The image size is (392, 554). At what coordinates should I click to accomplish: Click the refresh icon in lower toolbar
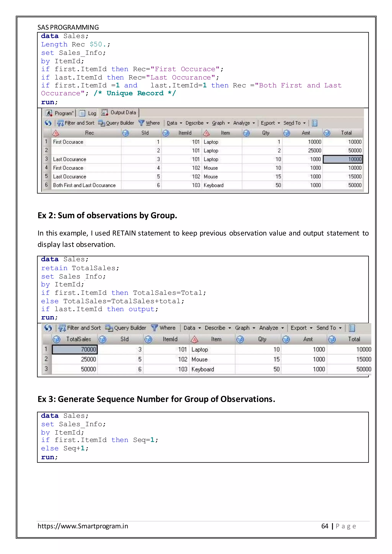tap(48, 328)
